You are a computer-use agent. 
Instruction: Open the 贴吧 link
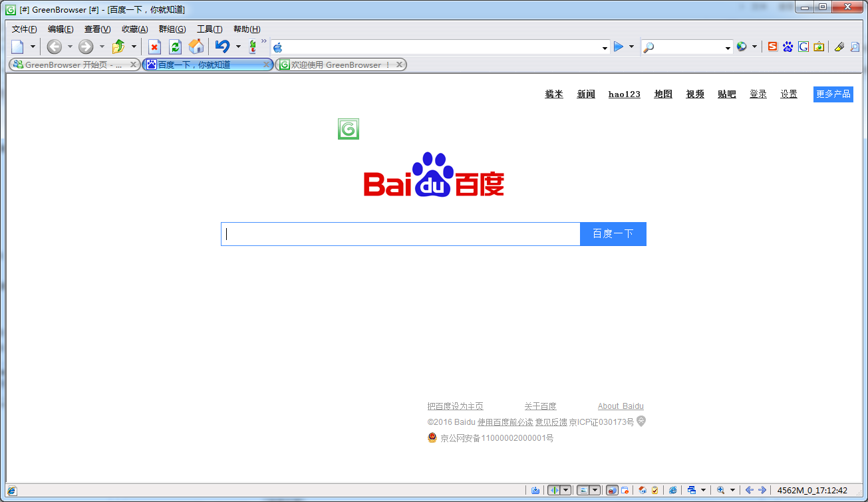pos(727,94)
